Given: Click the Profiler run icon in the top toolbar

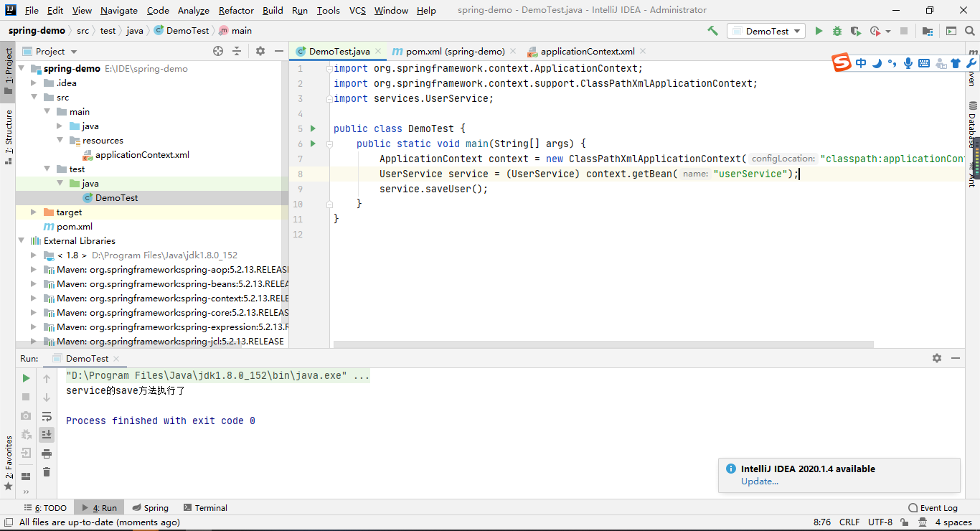Looking at the screenshot, I should (875, 31).
